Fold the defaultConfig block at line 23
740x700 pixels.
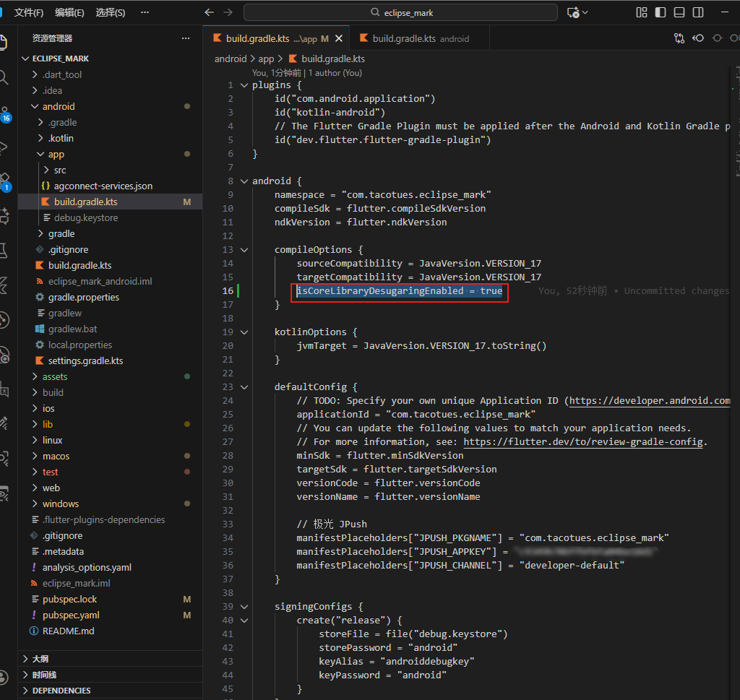[x=244, y=386]
